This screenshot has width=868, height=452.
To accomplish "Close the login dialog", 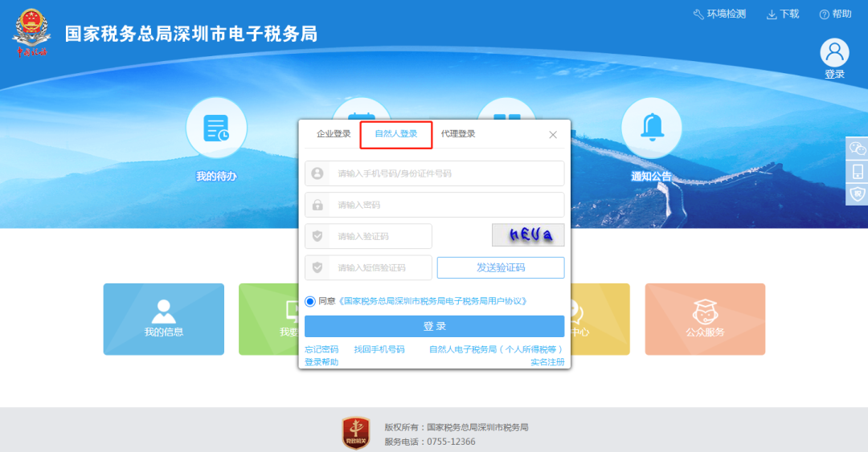I will pyautogui.click(x=553, y=134).
